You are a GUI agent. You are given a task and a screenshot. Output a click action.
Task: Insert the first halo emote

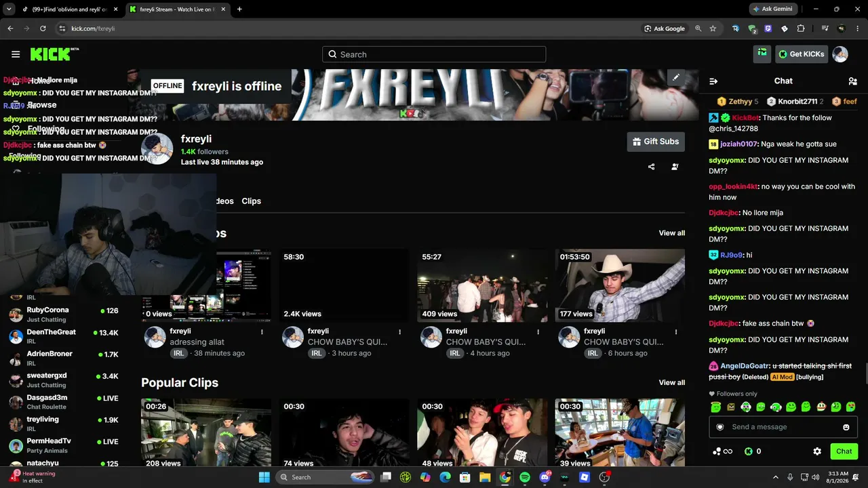coord(715,407)
